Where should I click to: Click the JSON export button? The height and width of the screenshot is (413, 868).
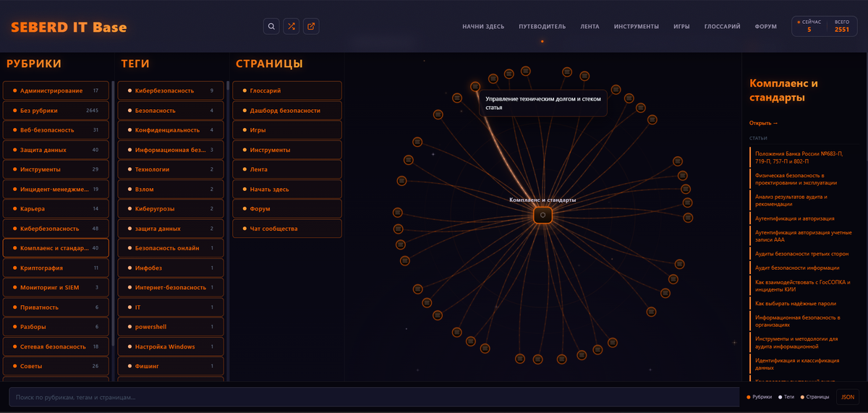click(848, 397)
